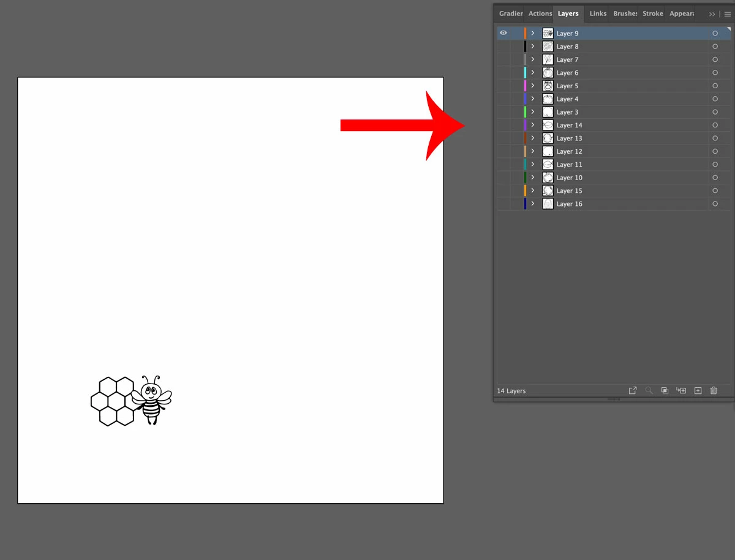The image size is (735, 560).
Task: Click the target circle for Layer 4
Action: point(715,99)
